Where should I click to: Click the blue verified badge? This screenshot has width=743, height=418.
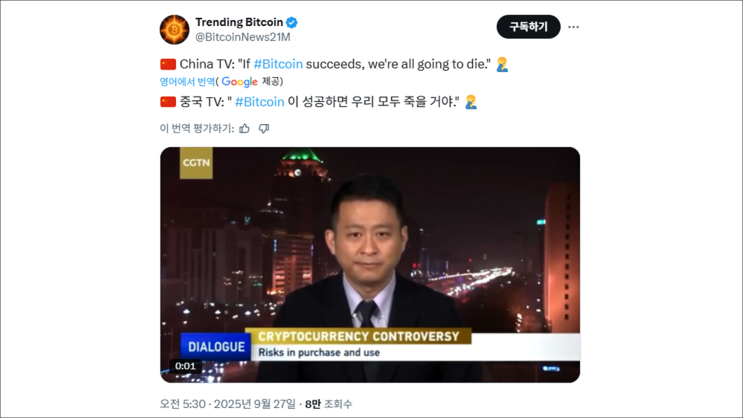tap(292, 22)
